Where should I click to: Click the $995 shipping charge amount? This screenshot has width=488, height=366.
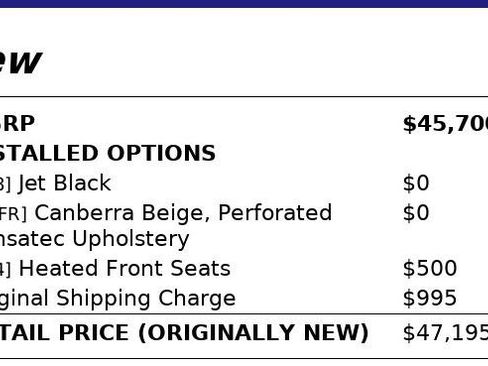click(430, 298)
